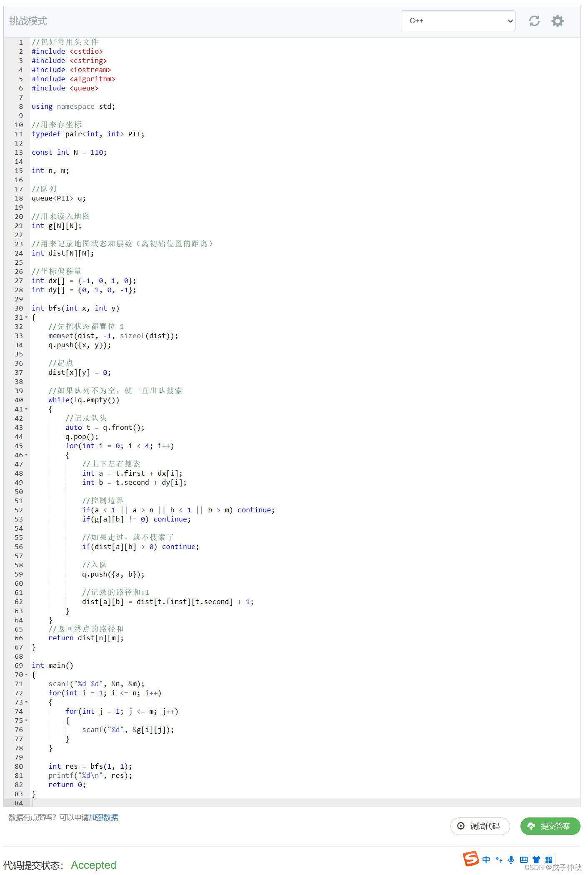Click the Sogou input method S logo

click(471, 859)
